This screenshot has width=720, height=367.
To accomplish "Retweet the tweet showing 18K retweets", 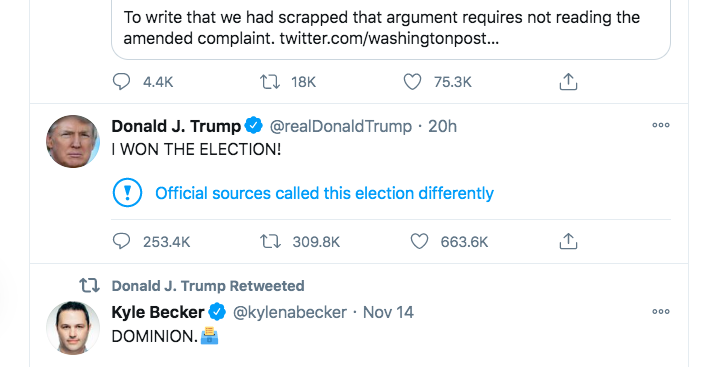I will click(270, 82).
